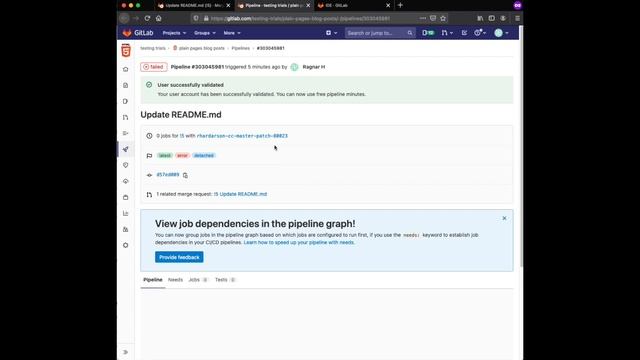Open the rhardarson-cc-master-patch branch link
The image size is (640, 360).
(242, 136)
